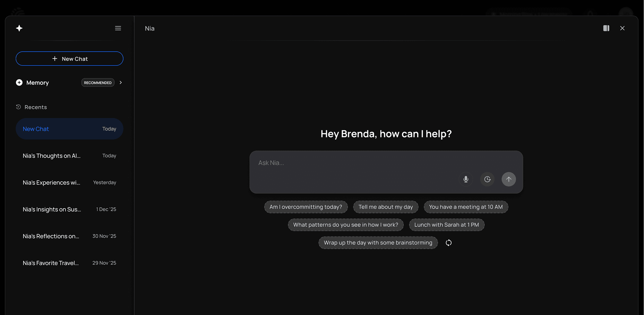Click the 'Ask Nia...' input field

(353, 163)
